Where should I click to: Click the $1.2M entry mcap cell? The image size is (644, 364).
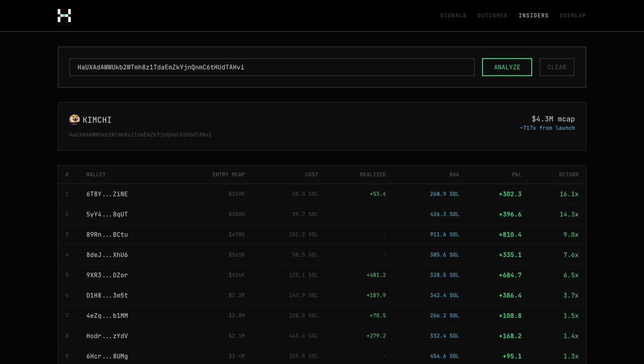point(237,295)
